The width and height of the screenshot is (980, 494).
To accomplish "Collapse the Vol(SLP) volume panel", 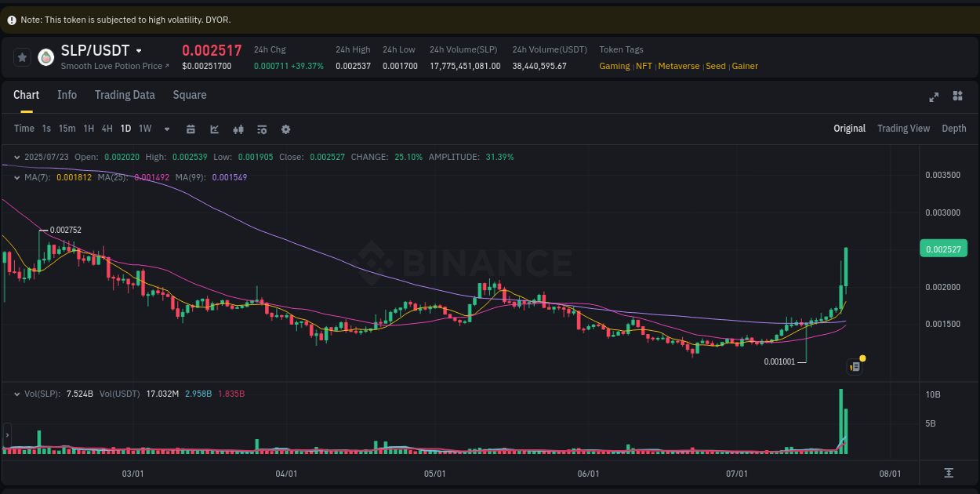I will click(18, 394).
